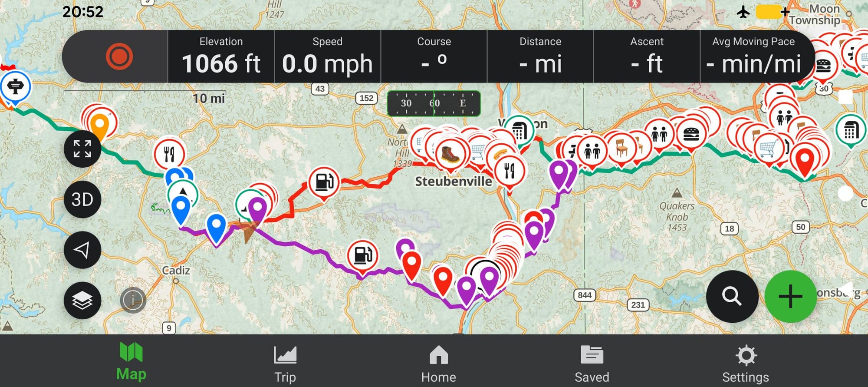Tap the green plus add button
Image resolution: width=868 pixels, height=387 pixels.
click(x=790, y=296)
